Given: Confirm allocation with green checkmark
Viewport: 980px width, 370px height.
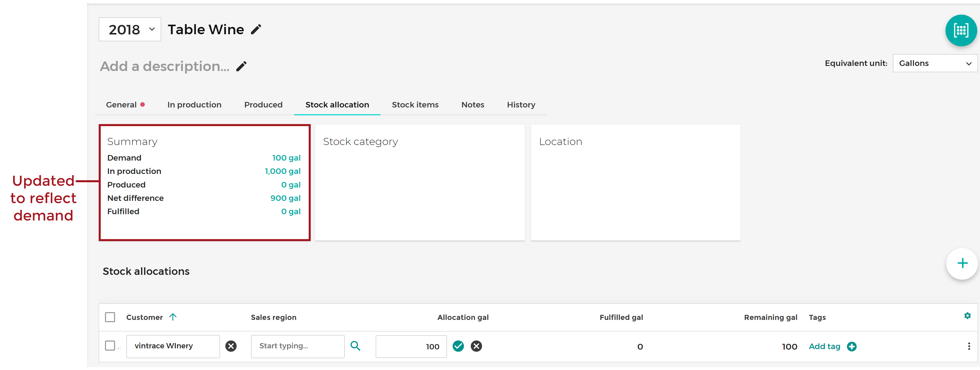Looking at the screenshot, I should coord(458,346).
